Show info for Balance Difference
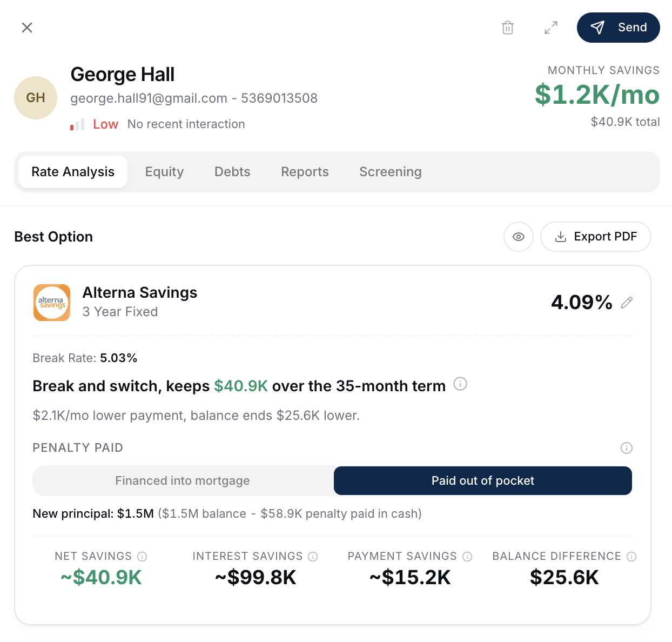 coord(631,557)
